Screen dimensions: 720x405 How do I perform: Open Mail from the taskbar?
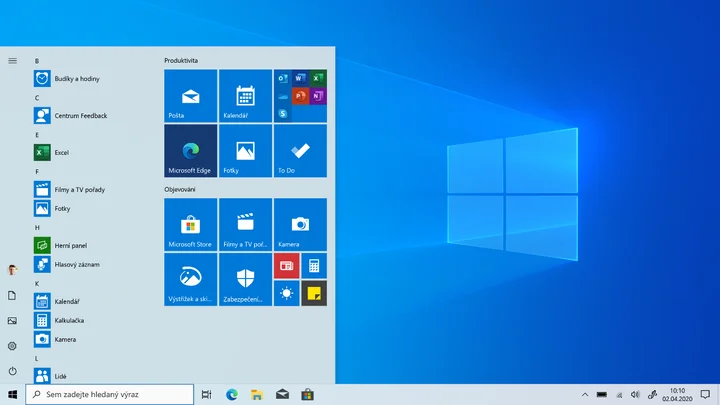282,394
